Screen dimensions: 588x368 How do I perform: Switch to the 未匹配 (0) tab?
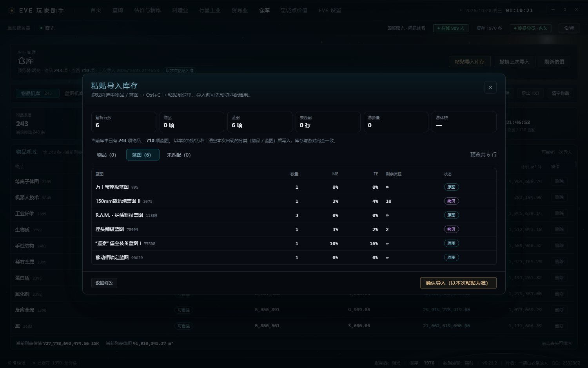coord(179,155)
